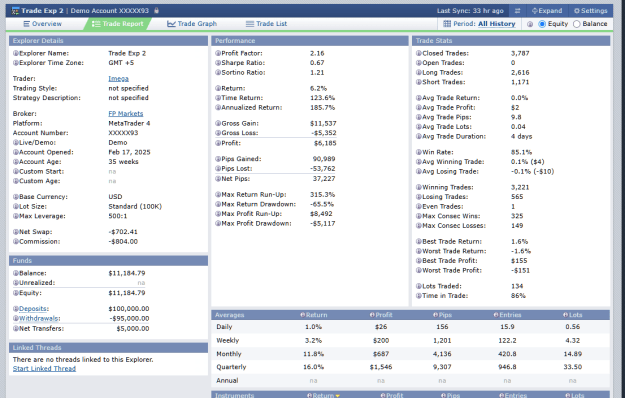Click info icon beside Max Return Drawdown
The width and height of the screenshot is (625, 398).
click(218, 204)
